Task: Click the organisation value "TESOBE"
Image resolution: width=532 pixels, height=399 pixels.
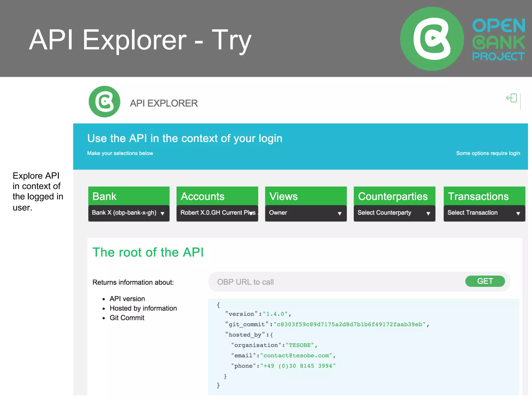Action: 300,345
